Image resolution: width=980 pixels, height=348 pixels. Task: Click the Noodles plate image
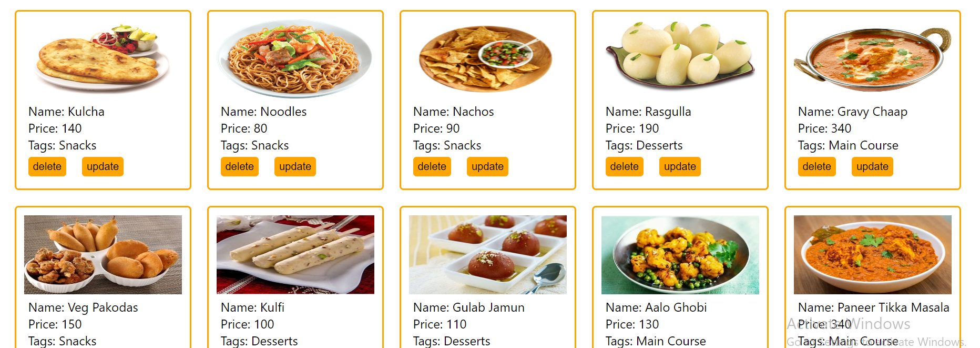295,59
